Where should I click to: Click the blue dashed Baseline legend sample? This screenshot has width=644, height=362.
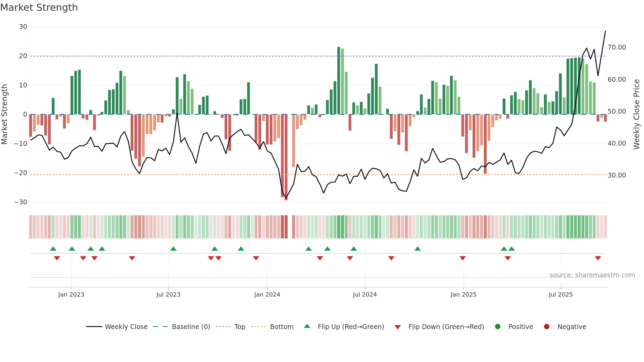click(160, 327)
